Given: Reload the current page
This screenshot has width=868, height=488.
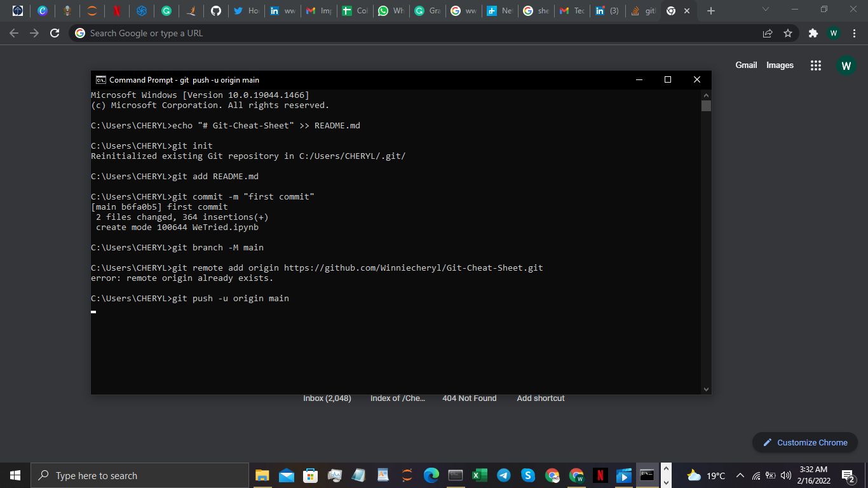Looking at the screenshot, I should click(x=54, y=32).
